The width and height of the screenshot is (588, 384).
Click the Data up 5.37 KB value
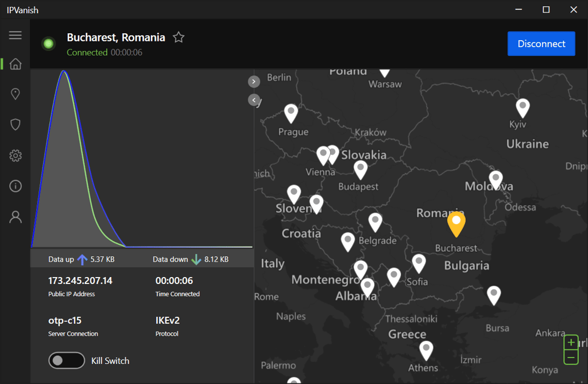(102, 259)
